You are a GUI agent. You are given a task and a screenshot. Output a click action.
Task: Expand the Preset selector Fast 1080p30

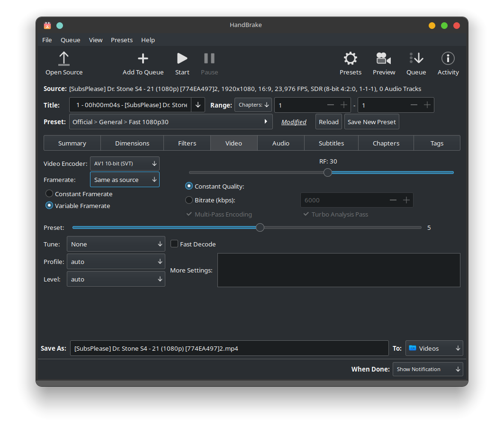[171, 122]
